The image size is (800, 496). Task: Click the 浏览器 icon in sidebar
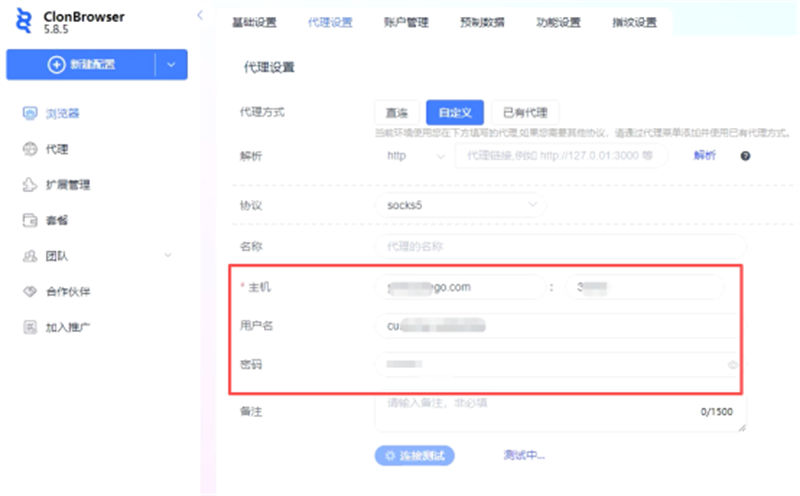pos(30,113)
